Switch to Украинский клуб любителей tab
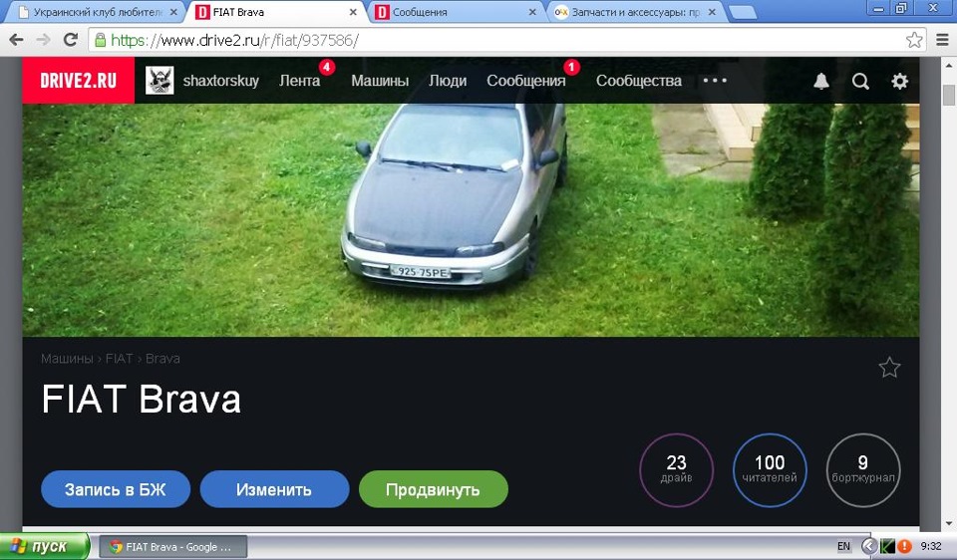The width and height of the screenshot is (957, 560). click(98, 12)
